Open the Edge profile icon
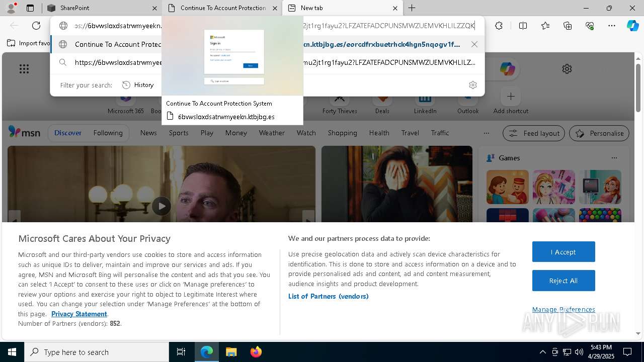644x362 pixels. click(11, 8)
